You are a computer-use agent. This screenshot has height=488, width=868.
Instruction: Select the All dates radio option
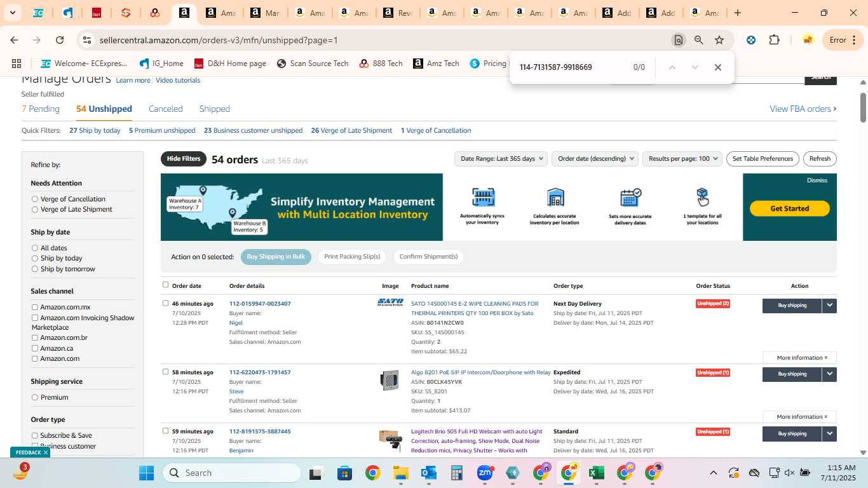pyautogui.click(x=35, y=248)
